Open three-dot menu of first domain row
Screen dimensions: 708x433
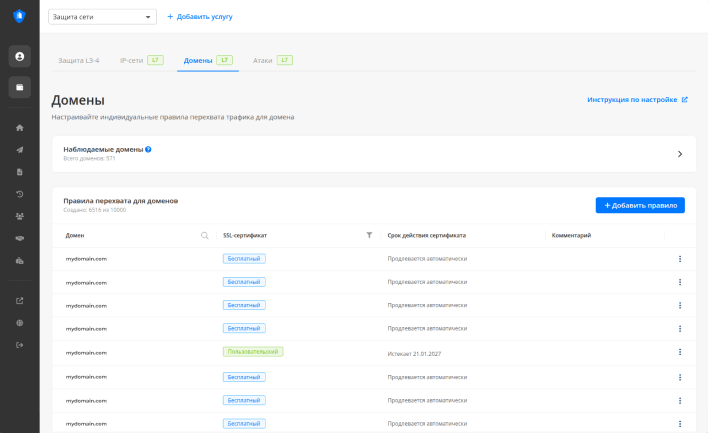click(x=680, y=259)
